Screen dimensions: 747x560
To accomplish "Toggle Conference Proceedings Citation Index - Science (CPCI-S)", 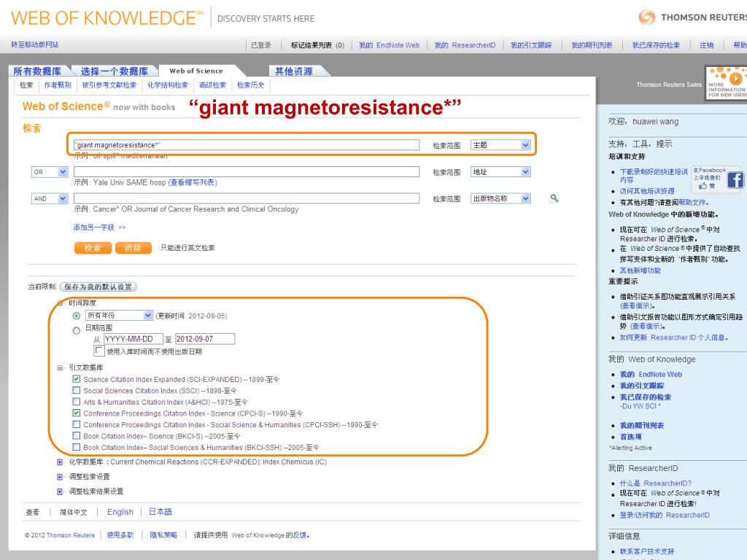I will point(76,413).
